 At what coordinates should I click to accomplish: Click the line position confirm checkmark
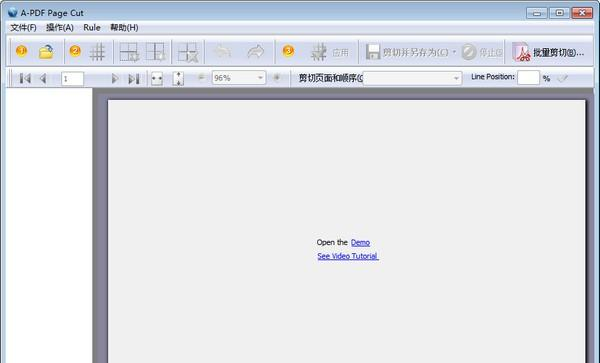click(x=562, y=78)
